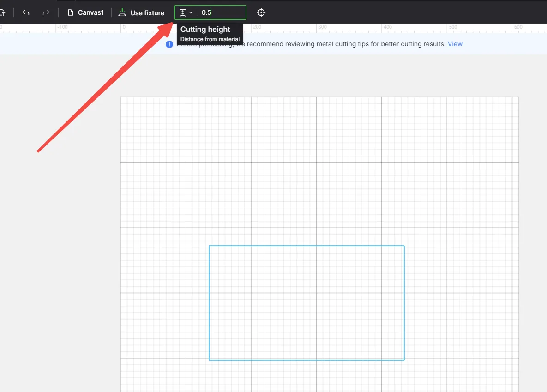Click the document icon beside Canvas1
Screen dimensions: 547x392
[x=71, y=12]
